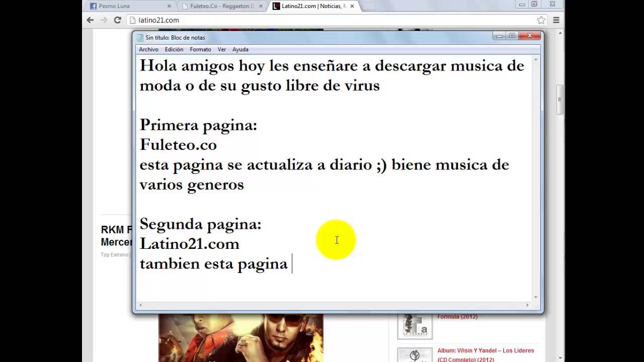Open a new Chrome tab
The image size is (644, 362).
click(x=368, y=6)
